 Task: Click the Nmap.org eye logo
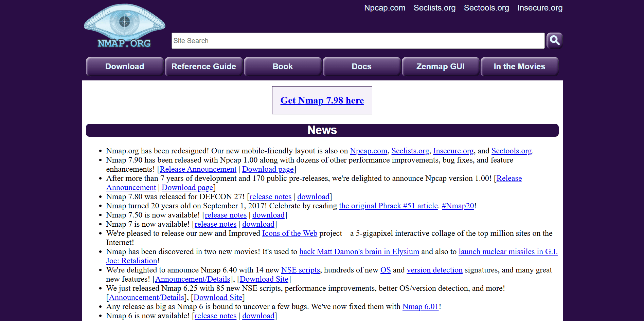(x=124, y=25)
